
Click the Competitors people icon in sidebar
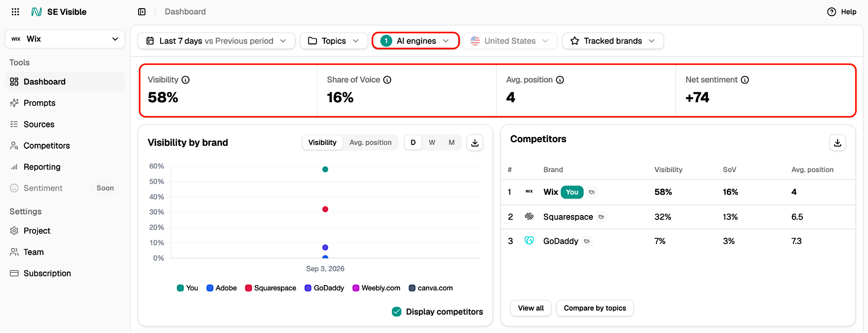14,146
